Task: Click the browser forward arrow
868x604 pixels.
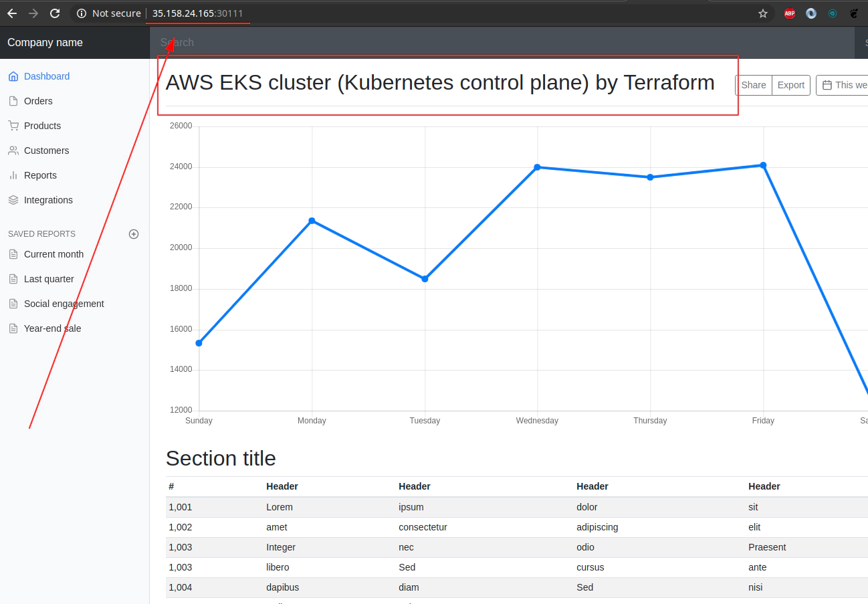Action: click(33, 13)
